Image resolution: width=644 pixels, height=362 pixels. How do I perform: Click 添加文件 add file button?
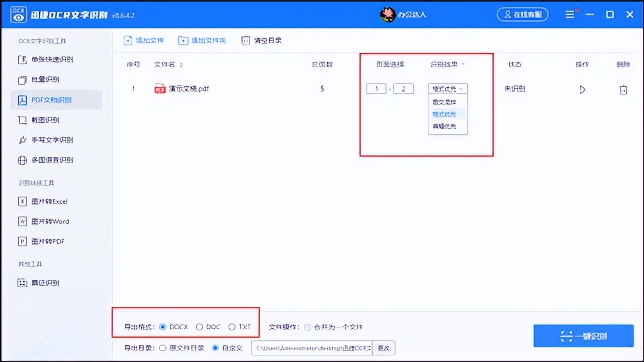click(143, 40)
